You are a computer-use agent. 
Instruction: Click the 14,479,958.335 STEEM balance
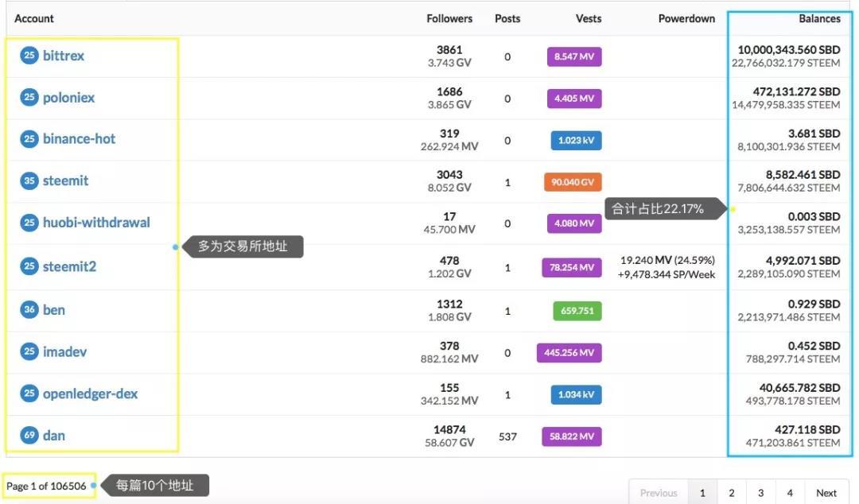click(786, 105)
